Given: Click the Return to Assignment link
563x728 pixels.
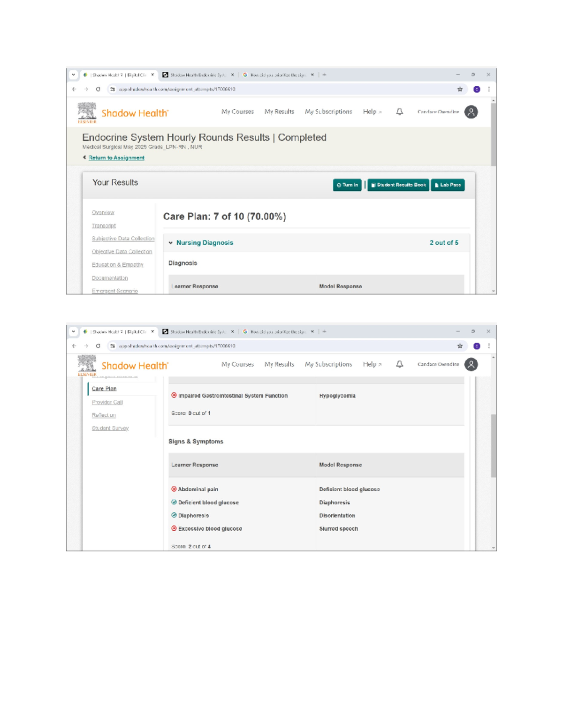Looking at the screenshot, I should point(116,158).
